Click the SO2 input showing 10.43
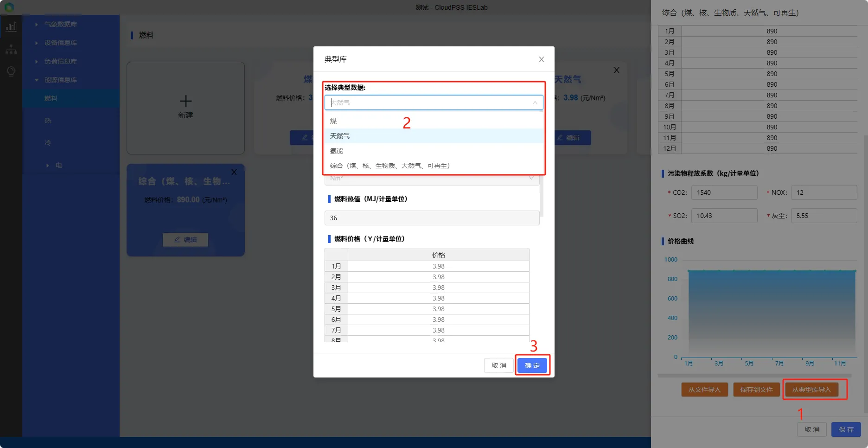The image size is (868, 448). coord(724,216)
